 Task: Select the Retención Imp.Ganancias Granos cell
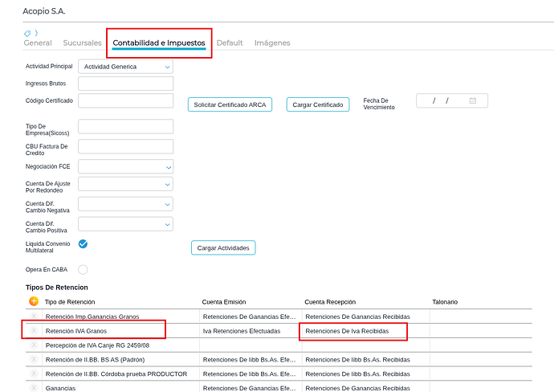click(x=120, y=316)
